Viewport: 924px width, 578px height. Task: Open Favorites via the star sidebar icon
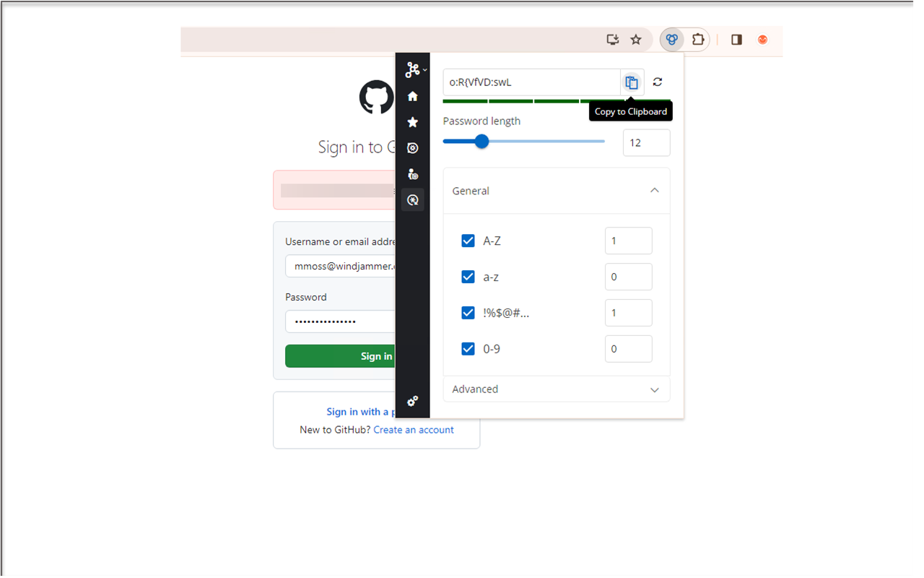(x=412, y=122)
